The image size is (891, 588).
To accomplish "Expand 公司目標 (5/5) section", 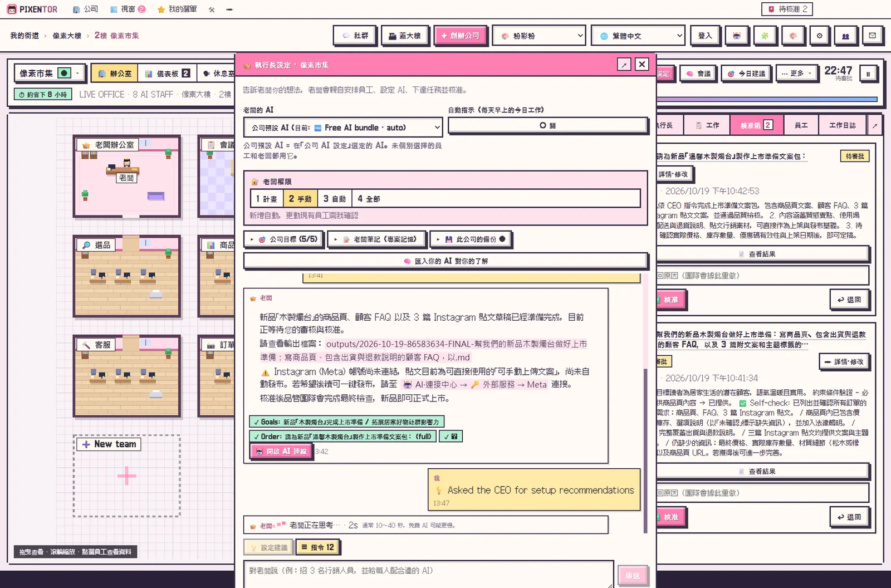I will coord(284,239).
